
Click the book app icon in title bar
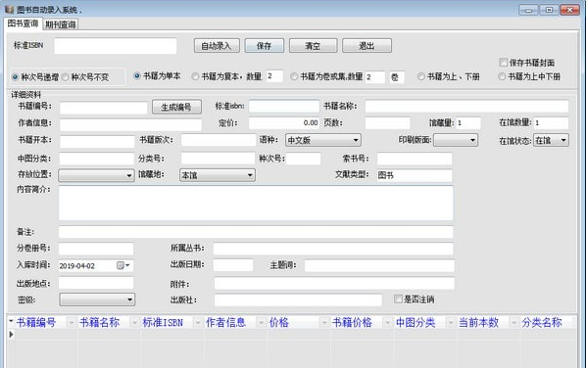click(x=10, y=10)
